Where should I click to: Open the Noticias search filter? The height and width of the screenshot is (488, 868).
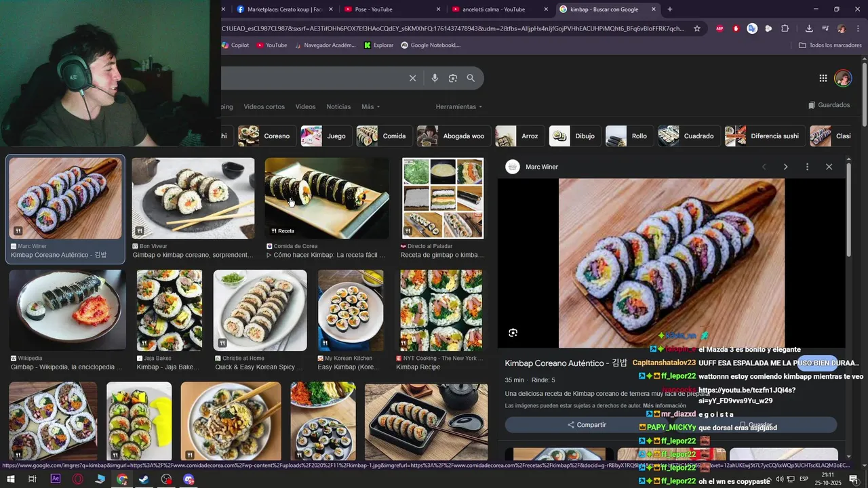pyautogui.click(x=338, y=106)
